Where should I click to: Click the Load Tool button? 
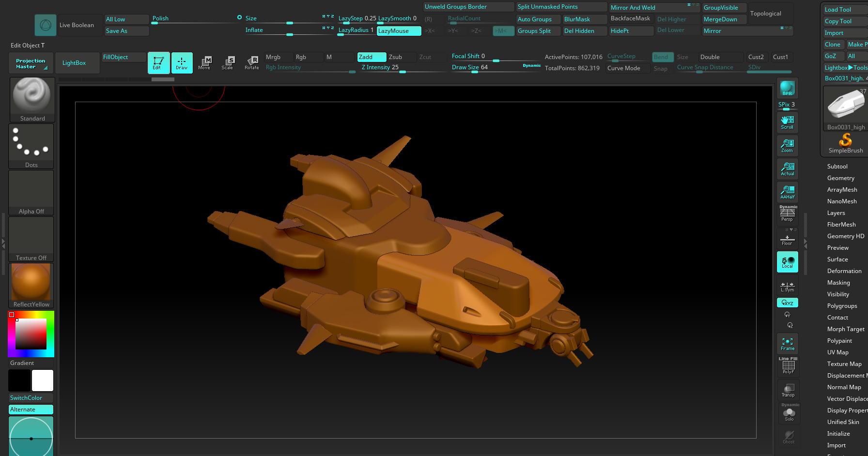845,10
